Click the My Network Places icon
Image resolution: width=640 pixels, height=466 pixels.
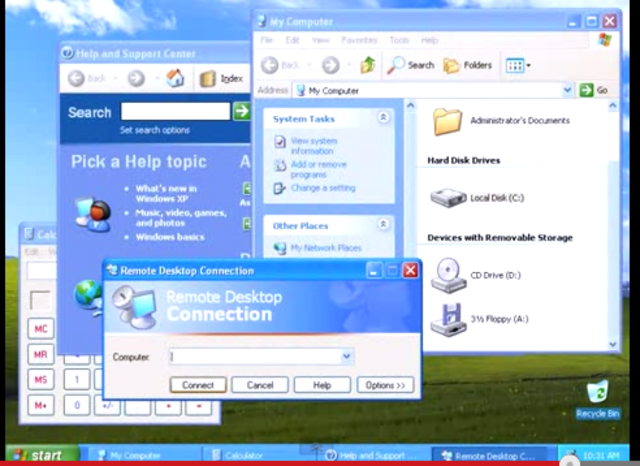click(280, 248)
